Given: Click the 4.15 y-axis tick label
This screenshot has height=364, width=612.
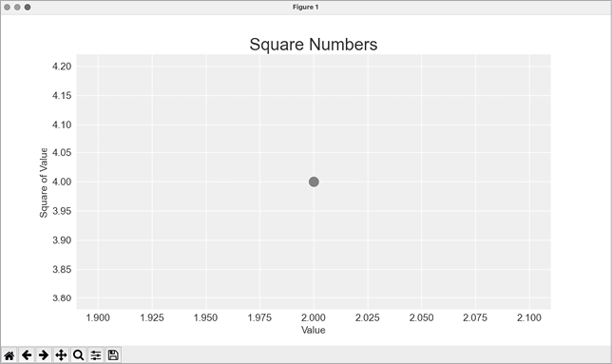Looking at the screenshot, I should [x=62, y=96].
